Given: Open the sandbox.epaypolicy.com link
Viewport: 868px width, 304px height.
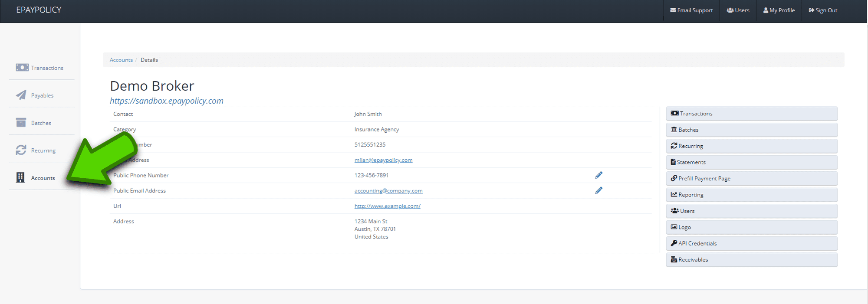Looking at the screenshot, I should coord(167,101).
